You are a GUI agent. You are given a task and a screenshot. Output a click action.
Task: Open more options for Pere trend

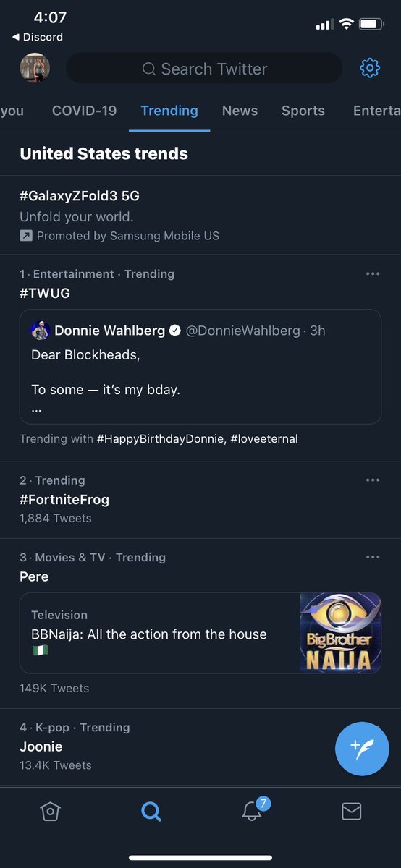pyautogui.click(x=373, y=557)
